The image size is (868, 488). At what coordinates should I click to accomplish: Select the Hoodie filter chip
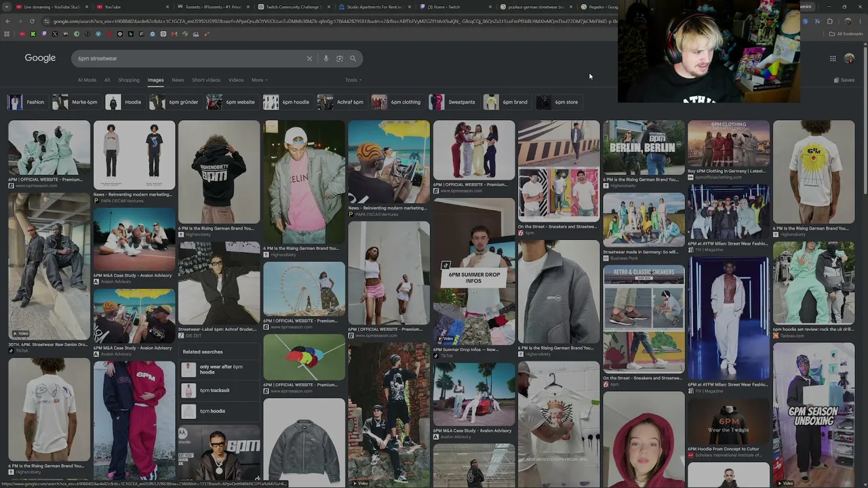pyautogui.click(x=125, y=102)
